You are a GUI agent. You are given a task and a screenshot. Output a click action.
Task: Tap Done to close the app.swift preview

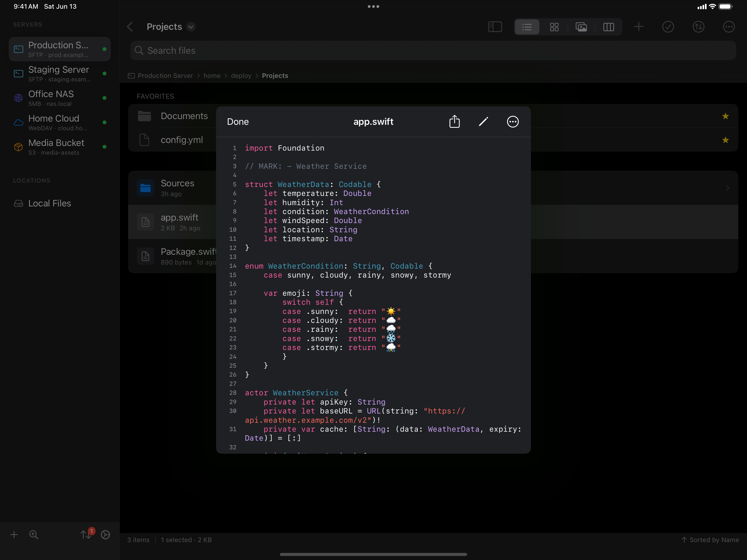pyautogui.click(x=238, y=122)
